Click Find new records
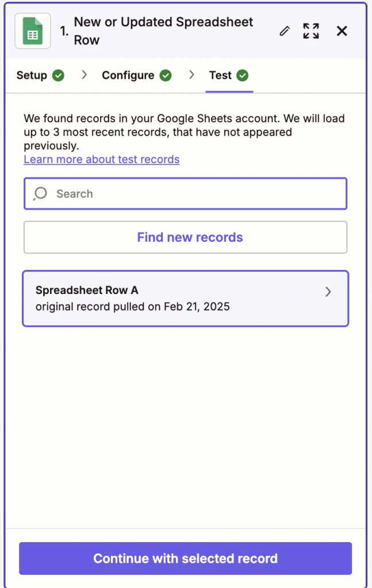372x588 pixels. [185, 237]
